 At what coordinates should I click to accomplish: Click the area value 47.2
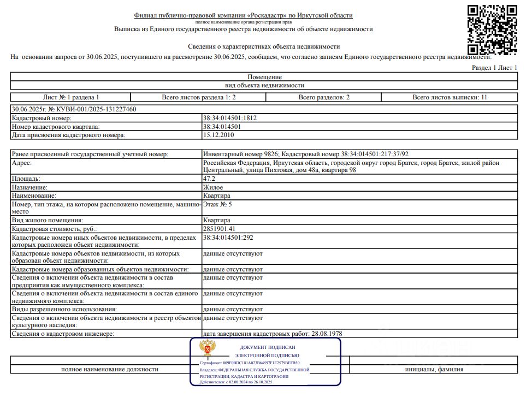209,179
